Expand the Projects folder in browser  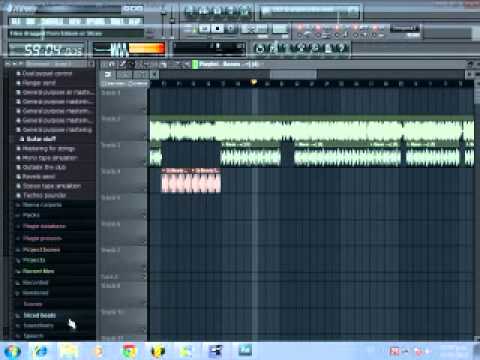[34, 260]
